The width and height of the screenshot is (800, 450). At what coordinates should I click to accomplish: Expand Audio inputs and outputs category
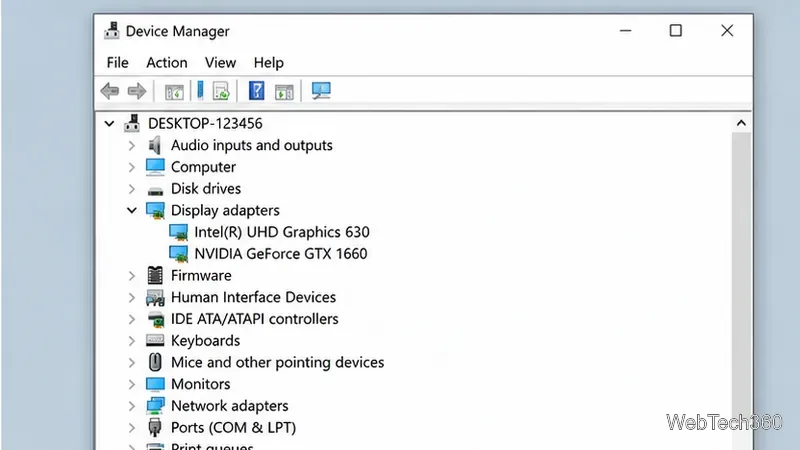coord(132,145)
